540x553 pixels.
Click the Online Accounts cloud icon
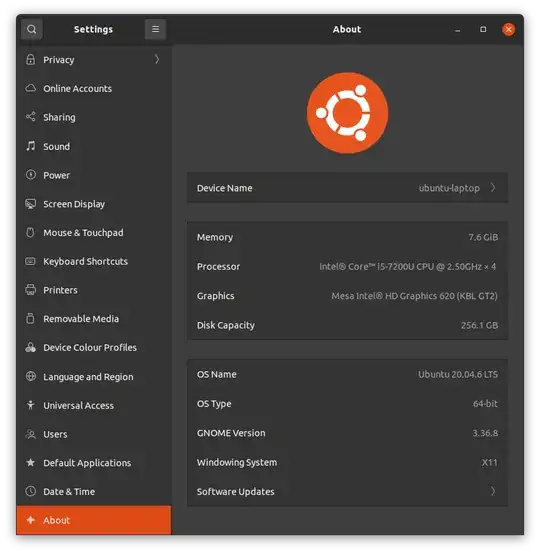(x=31, y=88)
